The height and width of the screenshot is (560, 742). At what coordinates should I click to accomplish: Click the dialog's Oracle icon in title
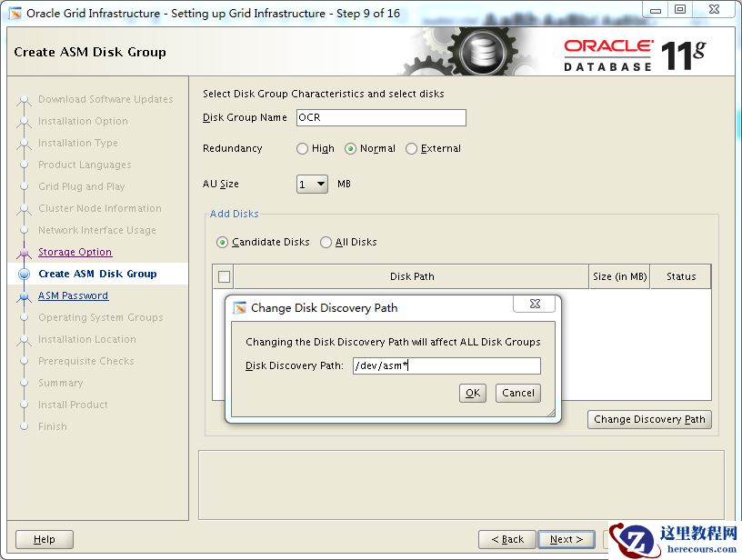pos(240,308)
